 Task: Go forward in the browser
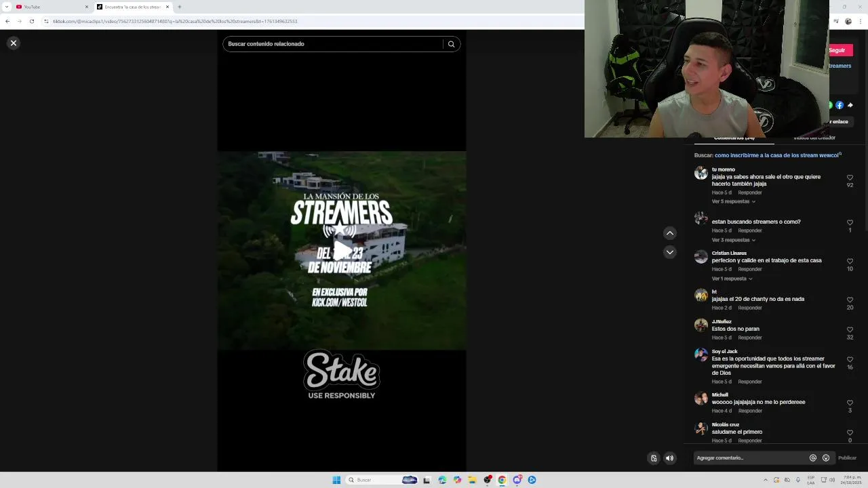click(x=19, y=21)
